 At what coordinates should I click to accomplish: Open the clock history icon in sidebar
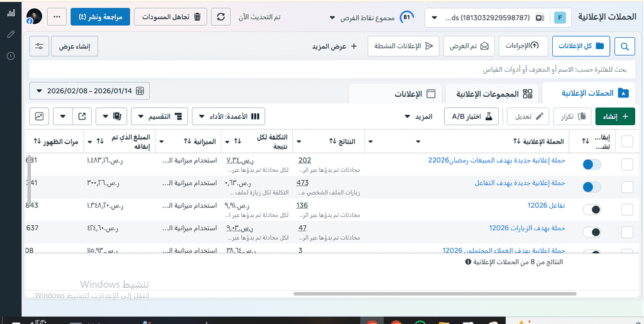coord(11,55)
